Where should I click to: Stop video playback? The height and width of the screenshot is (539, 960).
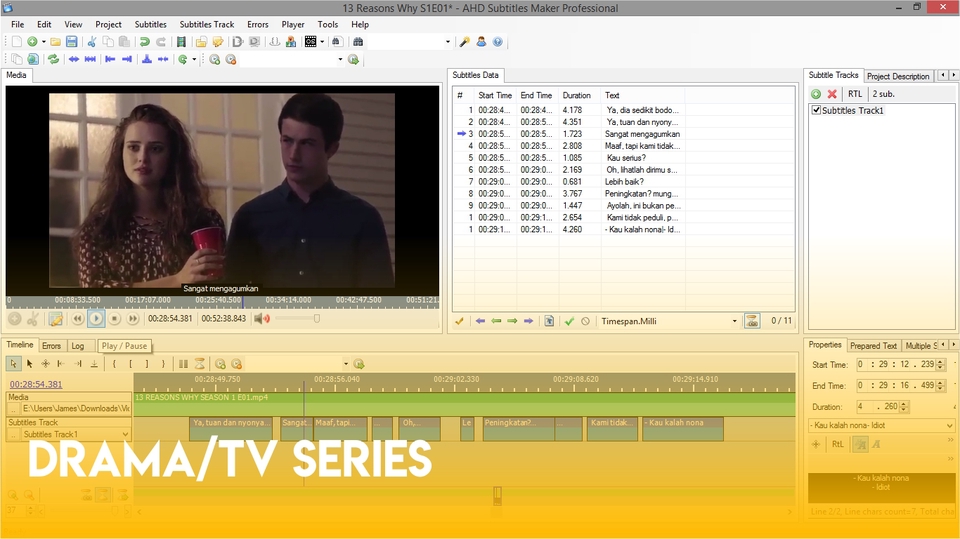tap(114, 318)
